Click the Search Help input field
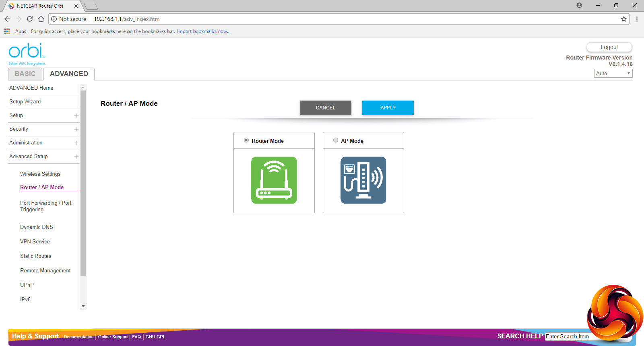The height and width of the screenshot is (346, 644). (568, 336)
